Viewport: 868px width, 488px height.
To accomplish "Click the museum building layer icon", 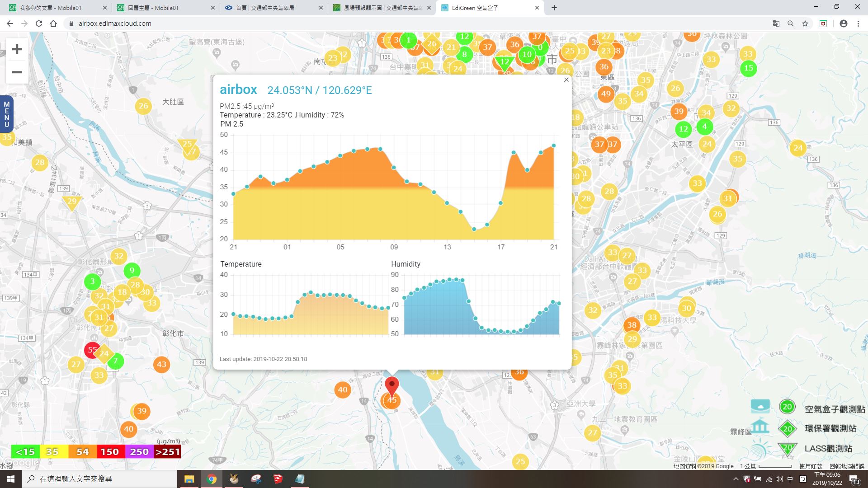I will point(760,426).
